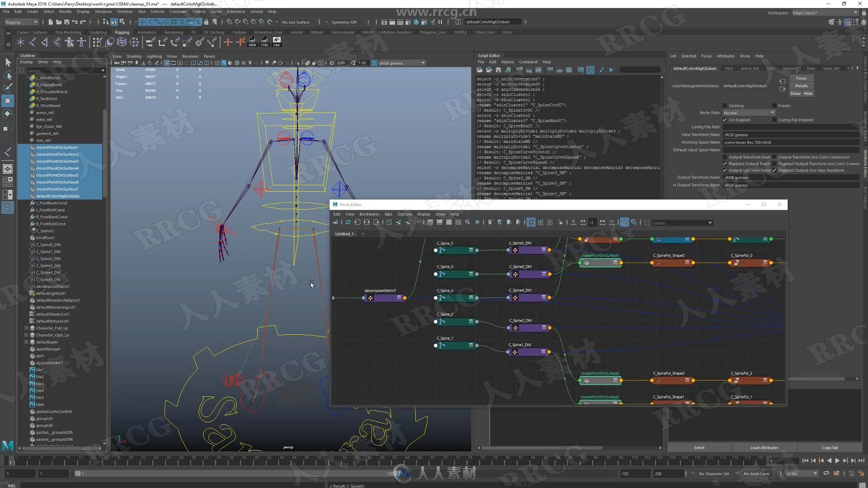The width and height of the screenshot is (868, 488).
Task: Click the new scene icon in status line
Action: pos(51,22)
